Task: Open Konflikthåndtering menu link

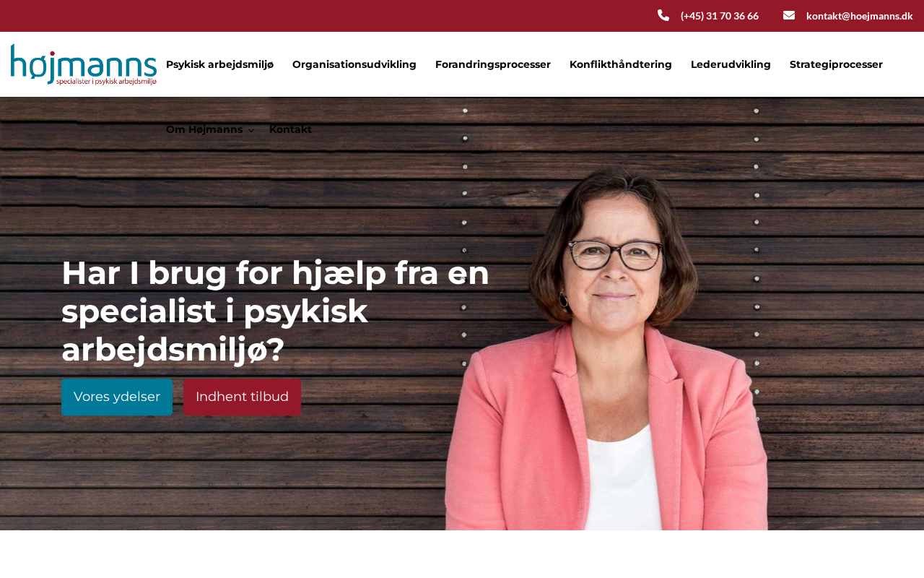Action: pyautogui.click(x=621, y=64)
